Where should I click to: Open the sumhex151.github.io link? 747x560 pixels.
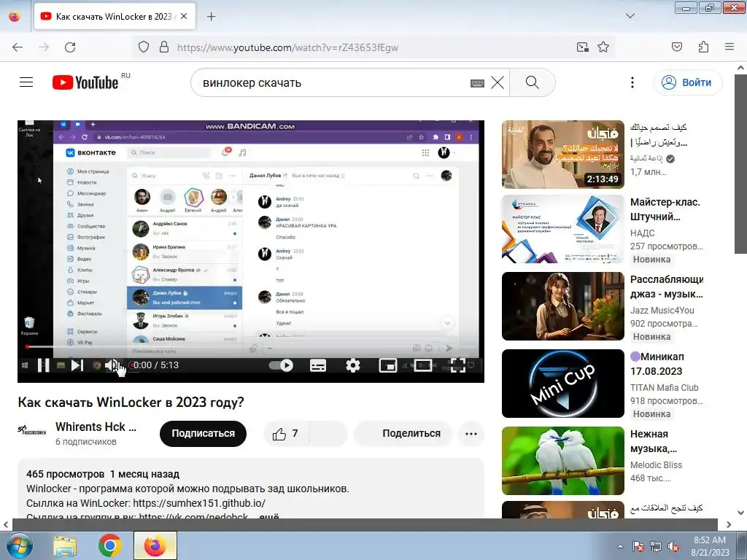(x=199, y=503)
